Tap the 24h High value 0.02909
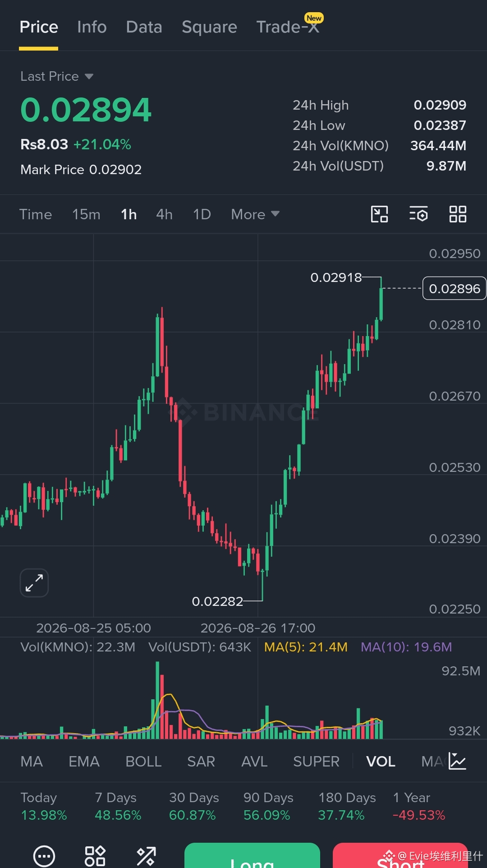Image resolution: width=487 pixels, height=868 pixels. click(440, 105)
